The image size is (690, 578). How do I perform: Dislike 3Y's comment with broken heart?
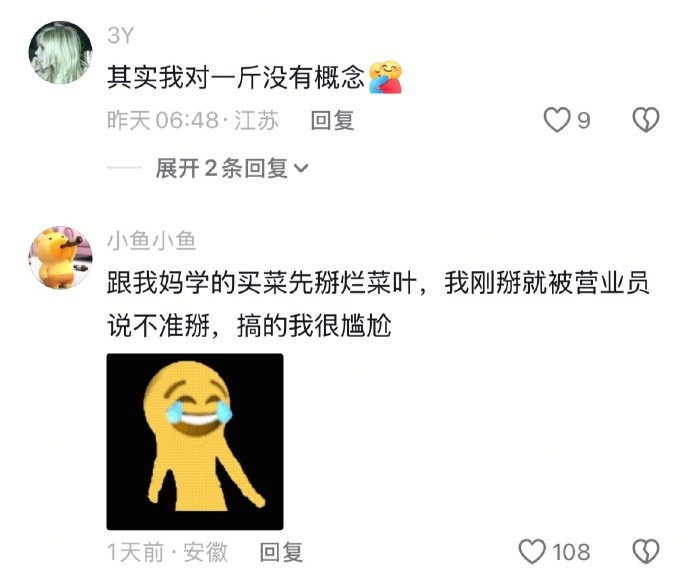tap(646, 120)
